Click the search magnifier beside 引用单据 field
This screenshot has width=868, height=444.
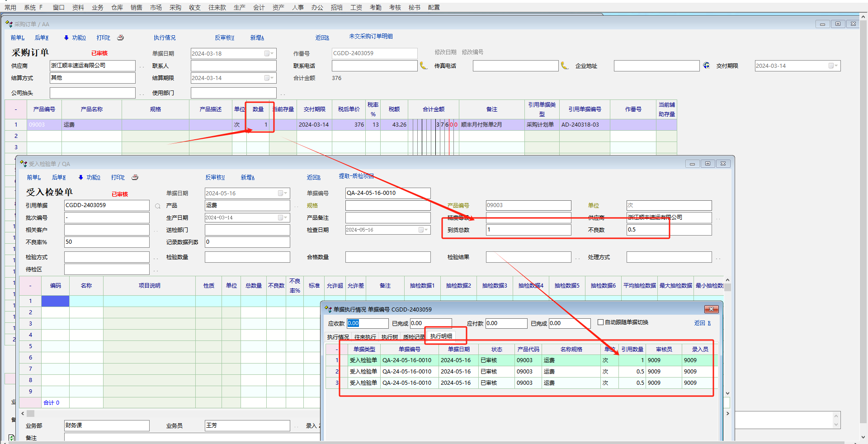tap(158, 206)
